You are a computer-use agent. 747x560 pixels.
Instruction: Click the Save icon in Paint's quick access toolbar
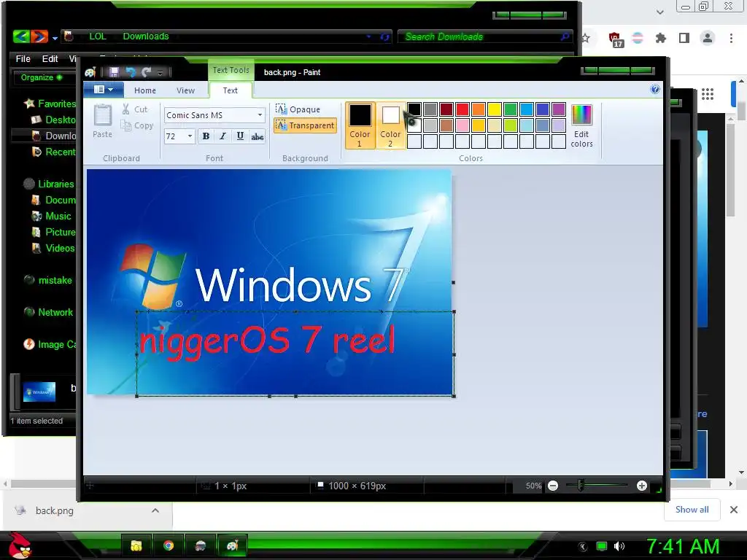click(x=114, y=72)
